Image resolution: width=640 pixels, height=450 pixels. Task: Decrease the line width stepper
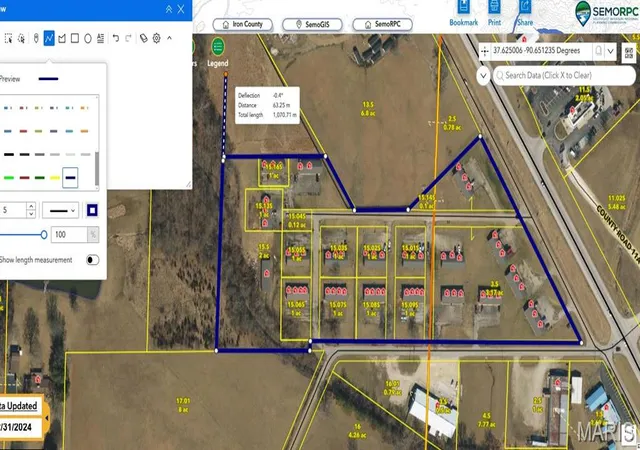[x=31, y=214]
